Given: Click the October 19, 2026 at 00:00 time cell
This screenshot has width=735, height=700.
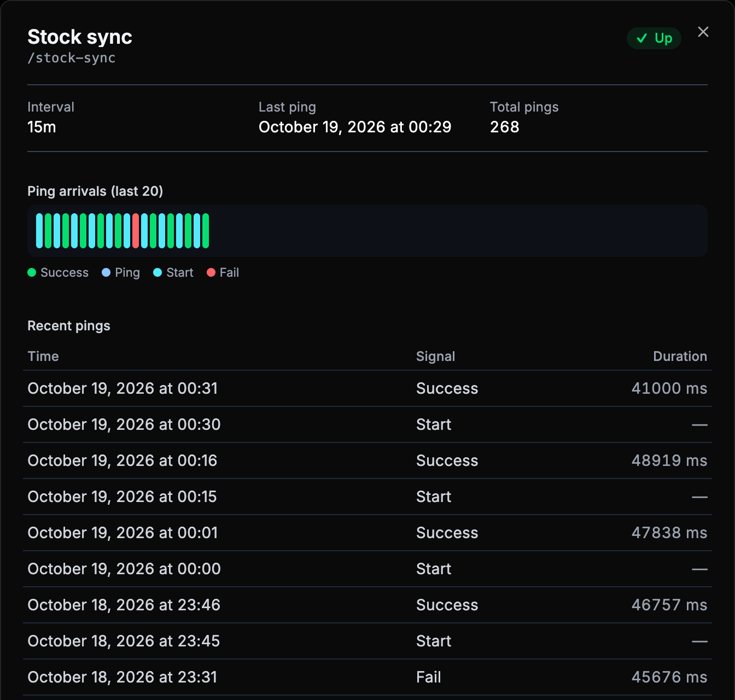Looking at the screenshot, I should (x=124, y=569).
